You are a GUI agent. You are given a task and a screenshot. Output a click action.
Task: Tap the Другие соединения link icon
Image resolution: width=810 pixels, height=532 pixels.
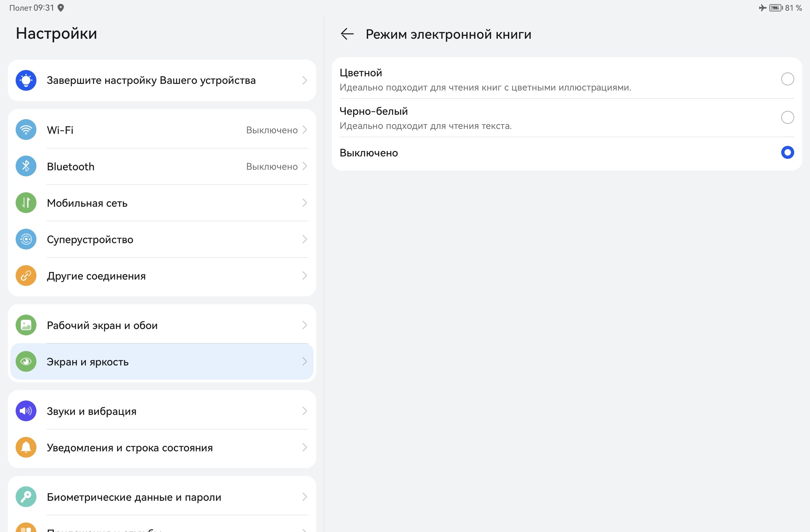pos(26,276)
